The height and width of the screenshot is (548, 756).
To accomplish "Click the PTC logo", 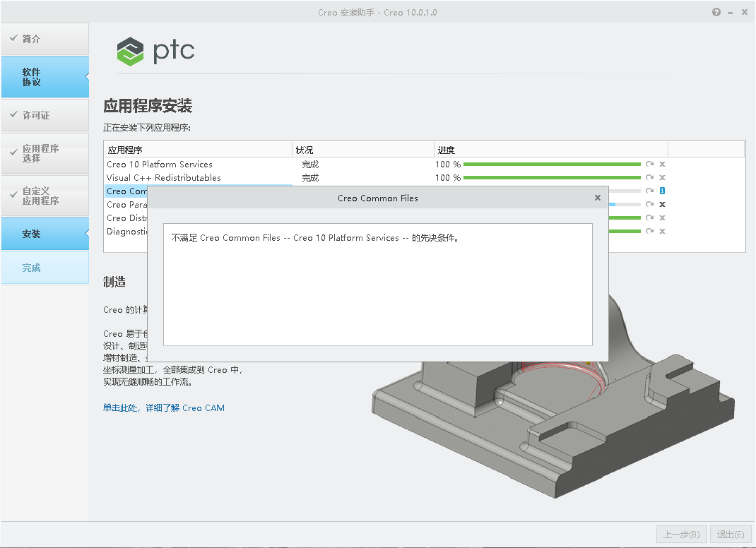I will 155,51.
